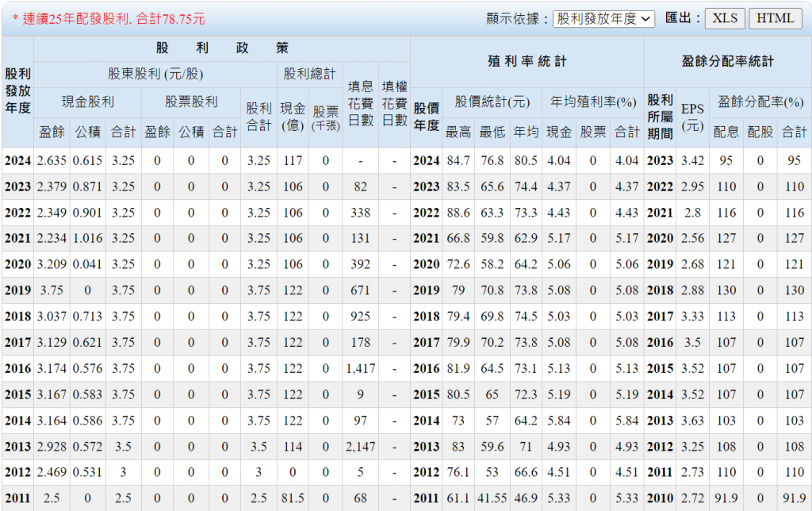Click the 股價統計(元) column header
This screenshot has width=812, height=511.
[x=492, y=102]
